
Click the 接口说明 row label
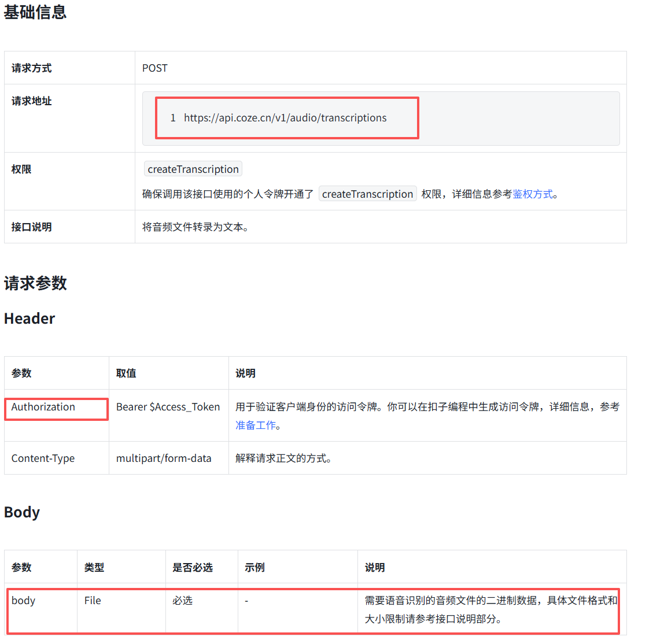31,227
